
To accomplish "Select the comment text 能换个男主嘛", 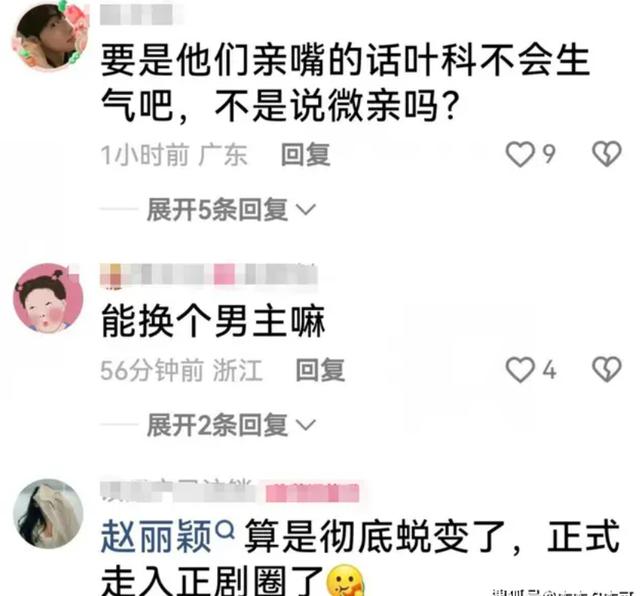I will 213,322.
